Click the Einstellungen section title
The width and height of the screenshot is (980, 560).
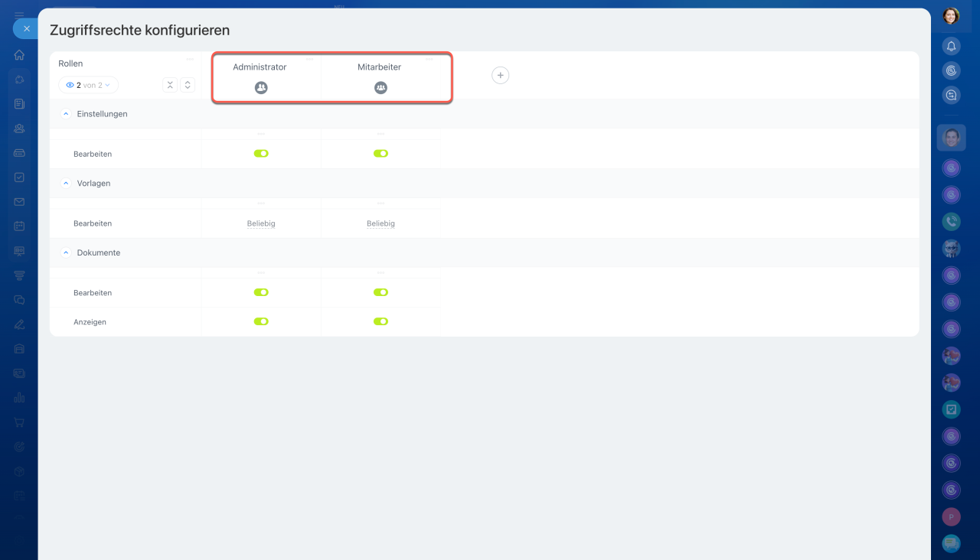pyautogui.click(x=103, y=114)
